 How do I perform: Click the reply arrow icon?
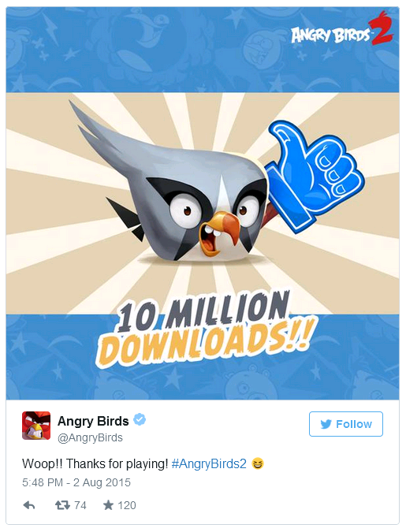click(x=29, y=505)
